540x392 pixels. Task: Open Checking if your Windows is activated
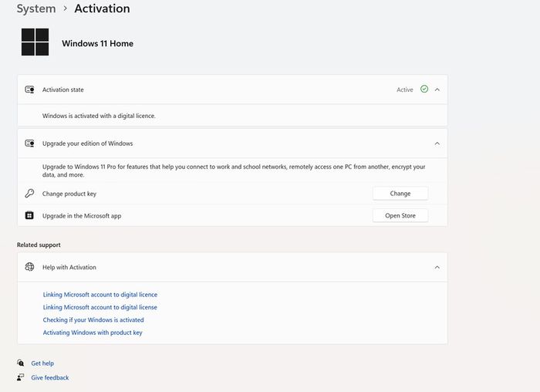click(93, 320)
